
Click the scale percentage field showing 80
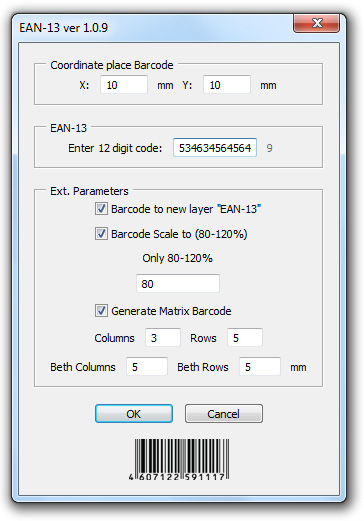click(178, 284)
